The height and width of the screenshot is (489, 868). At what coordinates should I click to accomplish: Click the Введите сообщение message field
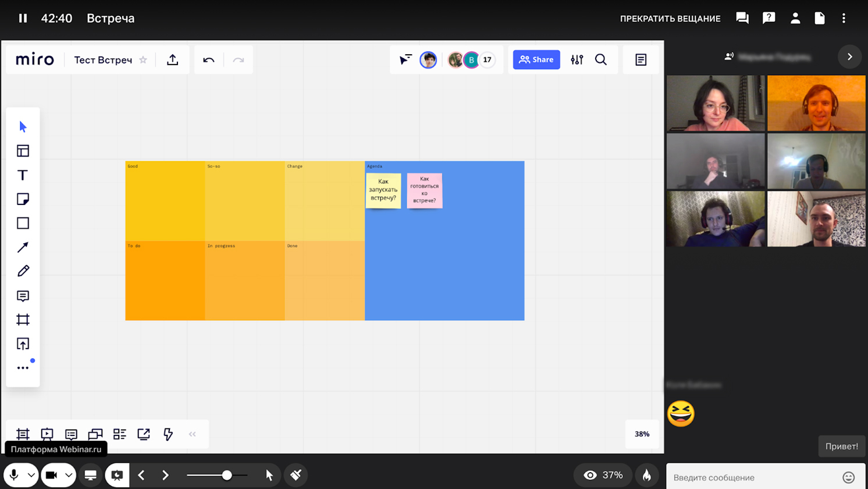click(756, 477)
